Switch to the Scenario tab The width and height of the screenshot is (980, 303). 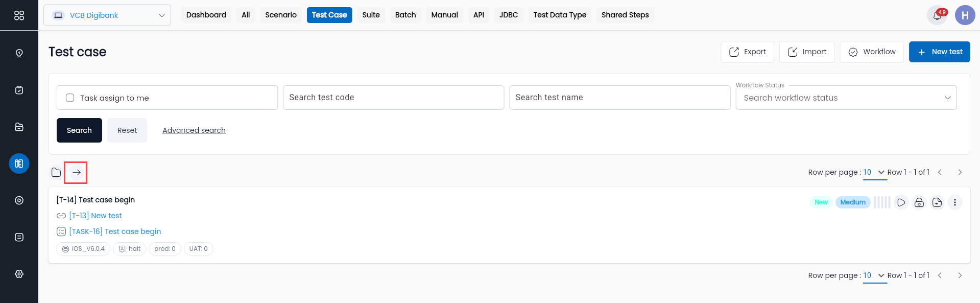[x=281, y=15]
